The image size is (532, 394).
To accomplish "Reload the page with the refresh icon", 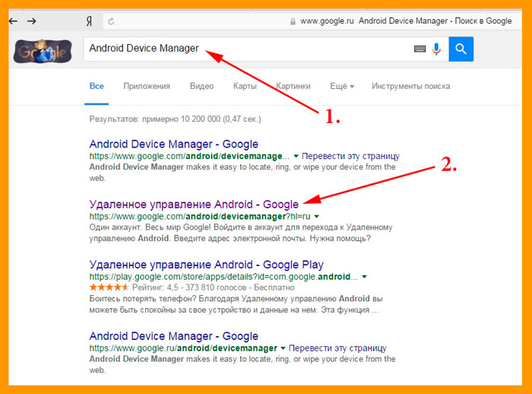I will click(x=111, y=21).
